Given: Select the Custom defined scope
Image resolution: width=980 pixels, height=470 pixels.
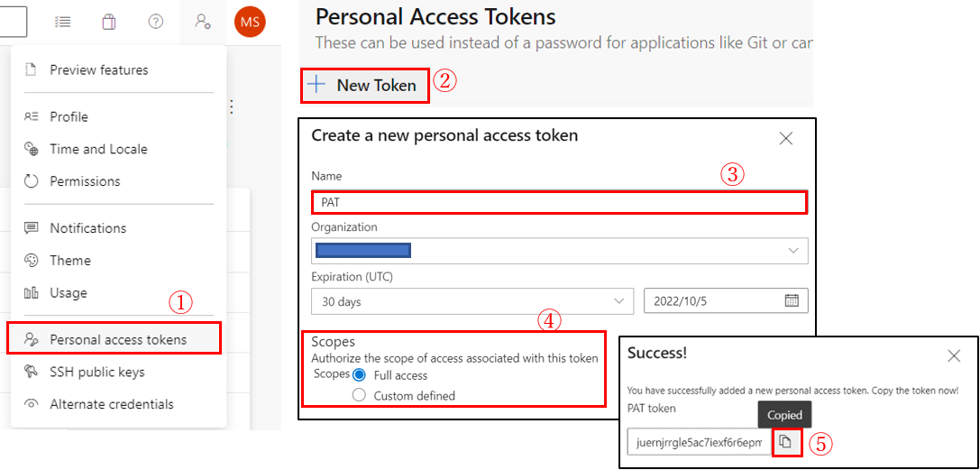Looking at the screenshot, I should 359,396.
